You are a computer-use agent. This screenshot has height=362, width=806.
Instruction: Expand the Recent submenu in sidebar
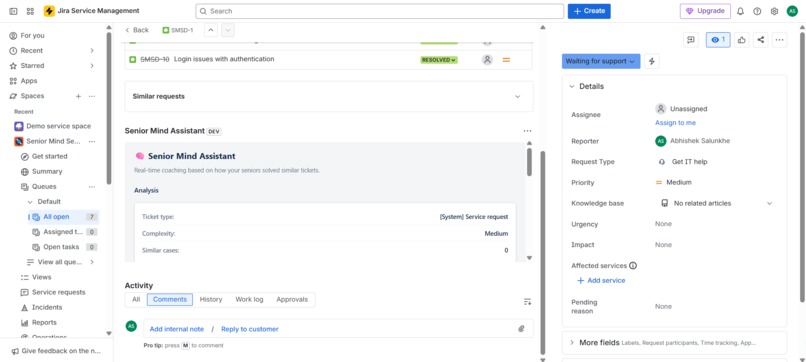click(x=92, y=50)
